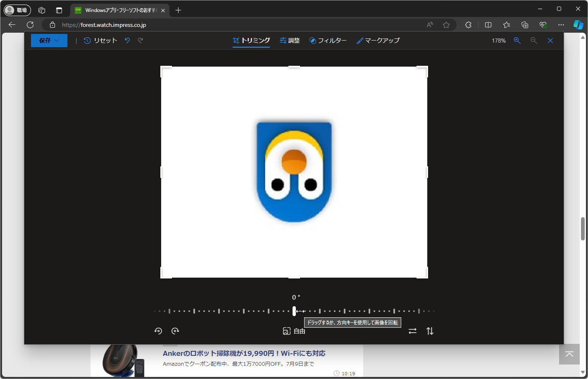This screenshot has width=588, height=379.
Task: Open the マークアップ markup tools
Action: click(x=378, y=40)
